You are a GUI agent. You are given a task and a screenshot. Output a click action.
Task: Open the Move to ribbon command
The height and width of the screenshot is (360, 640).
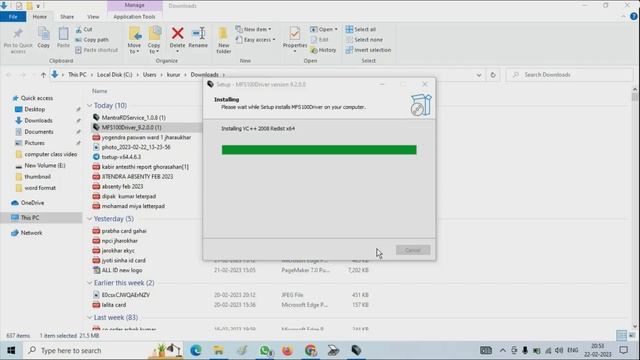tap(134, 40)
